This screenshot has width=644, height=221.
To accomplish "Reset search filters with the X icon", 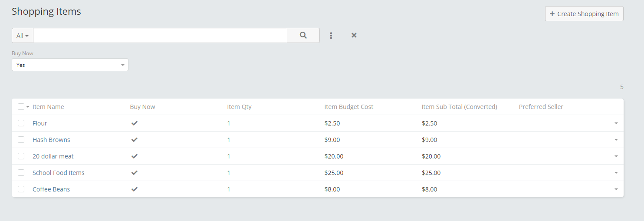I will click(354, 35).
